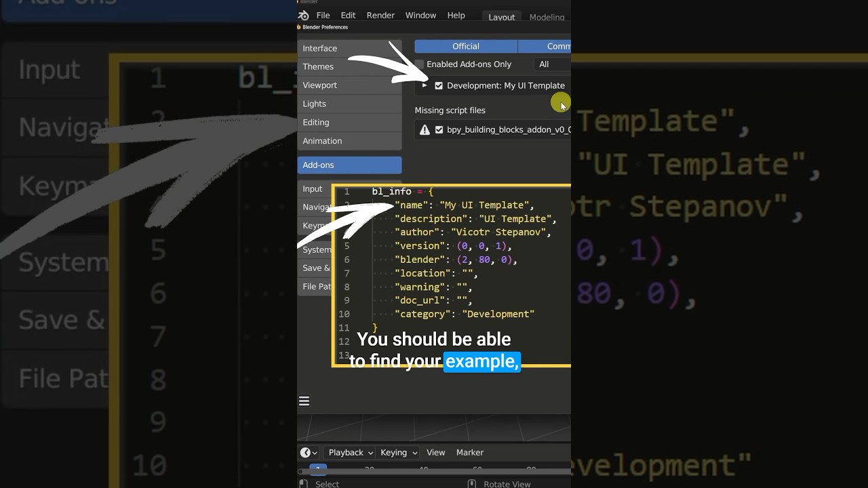Click the Select mouse icon in status bar
The image size is (868, 488).
click(x=302, y=484)
